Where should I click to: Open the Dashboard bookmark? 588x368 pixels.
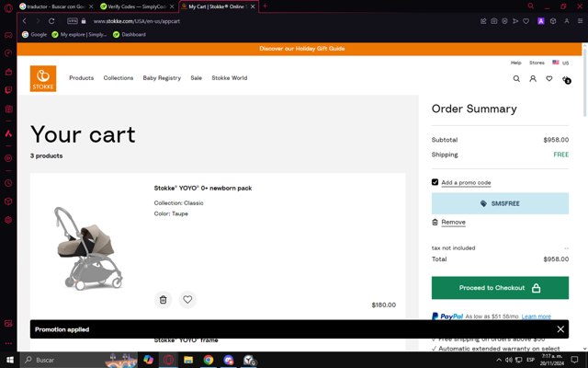pyautogui.click(x=130, y=35)
